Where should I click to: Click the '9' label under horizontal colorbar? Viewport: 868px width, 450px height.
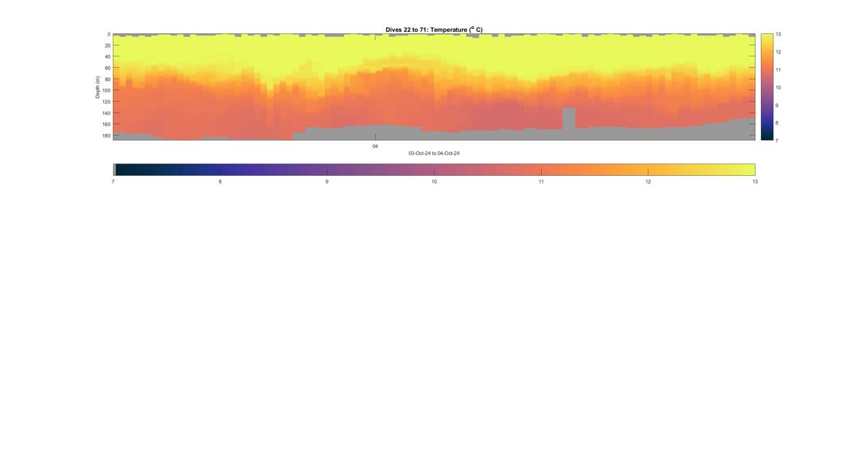click(x=327, y=182)
